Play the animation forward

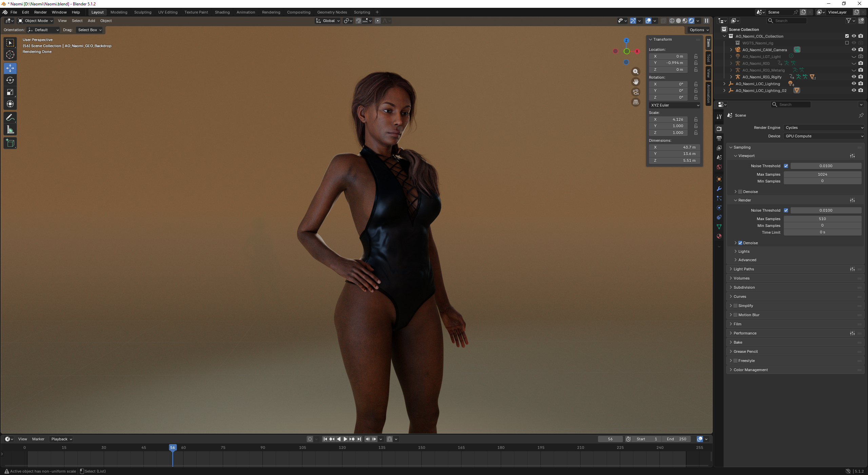click(x=345, y=439)
